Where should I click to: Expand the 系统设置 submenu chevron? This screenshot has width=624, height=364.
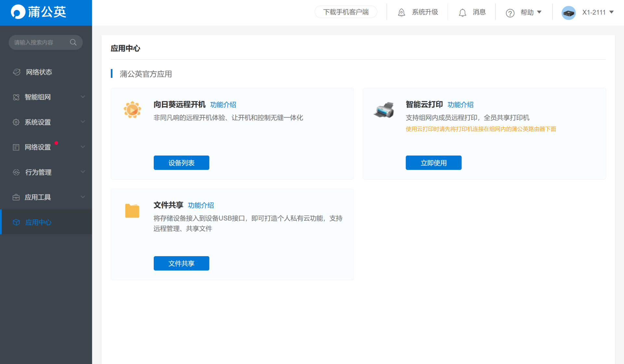83,122
